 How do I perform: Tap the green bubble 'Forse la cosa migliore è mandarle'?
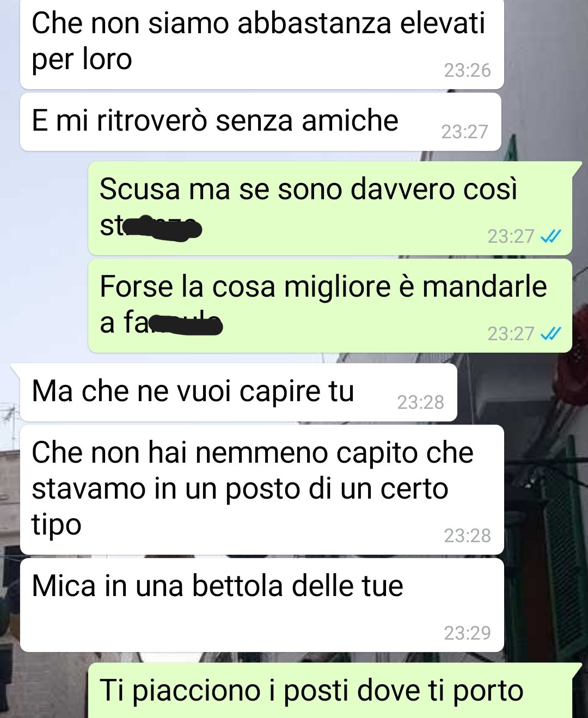point(330,305)
